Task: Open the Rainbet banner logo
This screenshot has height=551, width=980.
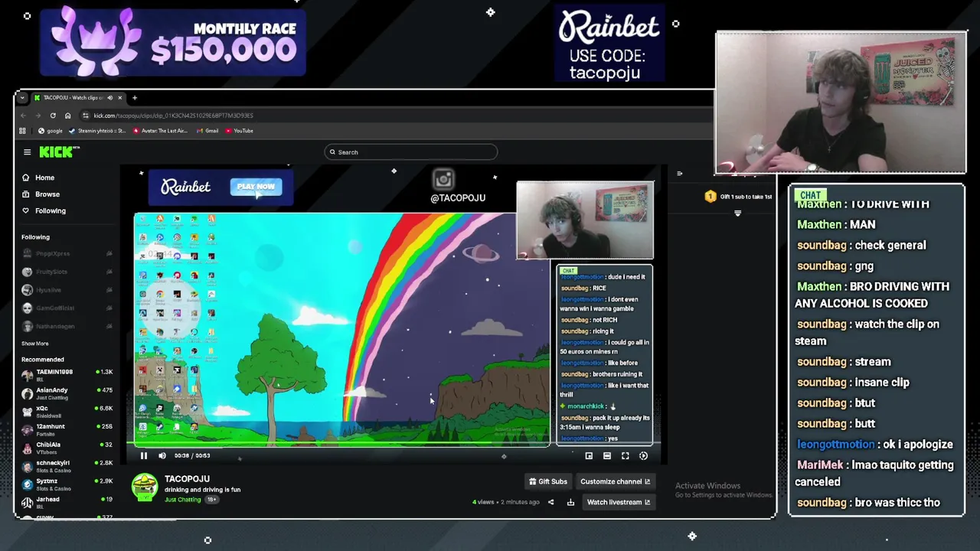Action: click(x=185, y=187)
